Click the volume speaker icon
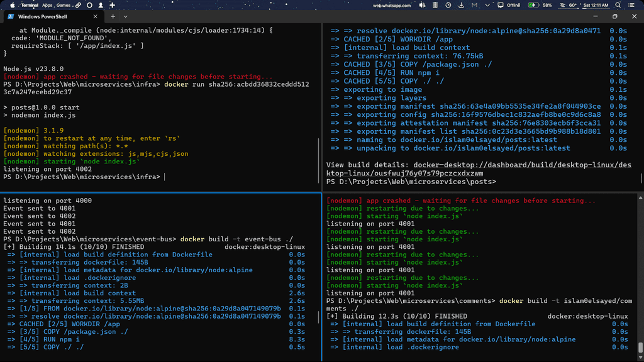The height and width of the screenshot is (362, 644). (x=422, y=5)
